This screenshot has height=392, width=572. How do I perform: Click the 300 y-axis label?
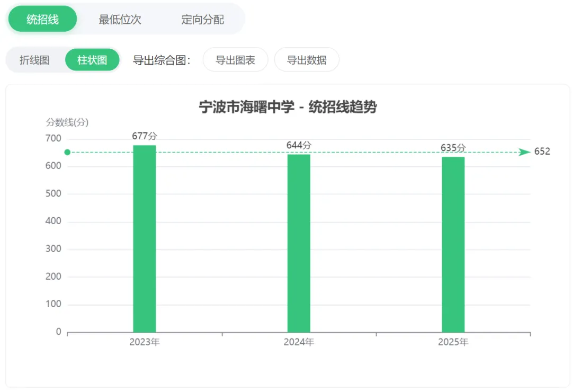pyautogui.click(x=53, y=248)
